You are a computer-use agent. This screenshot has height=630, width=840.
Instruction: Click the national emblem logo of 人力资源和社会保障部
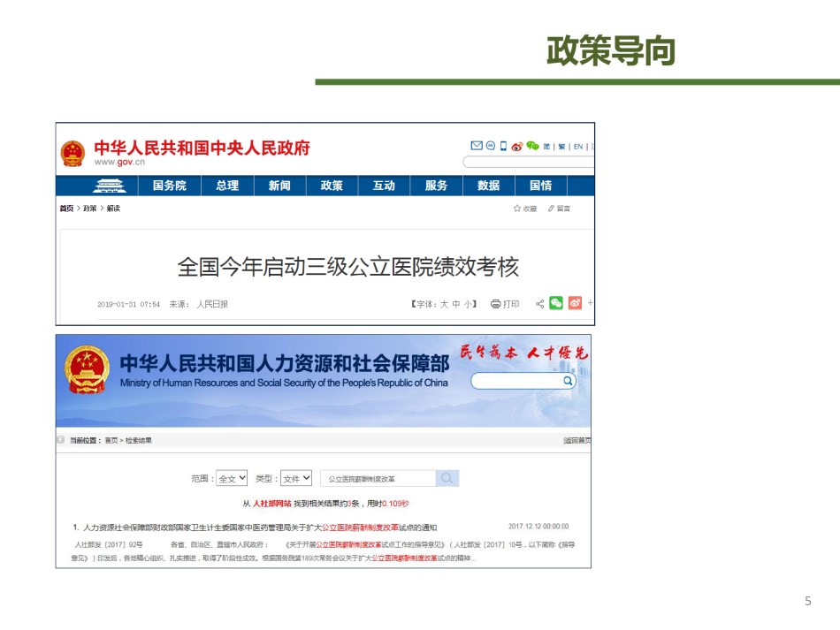tap(87, 371)
